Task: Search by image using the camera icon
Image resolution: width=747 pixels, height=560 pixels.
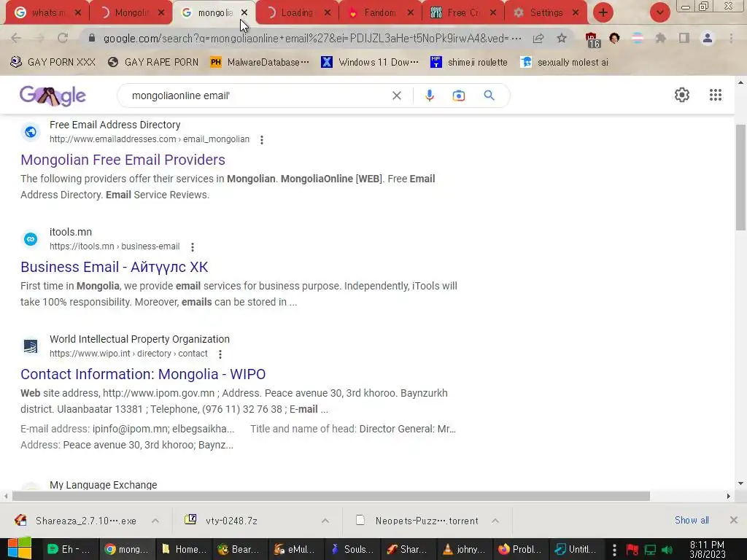Action: coord(458,96)
